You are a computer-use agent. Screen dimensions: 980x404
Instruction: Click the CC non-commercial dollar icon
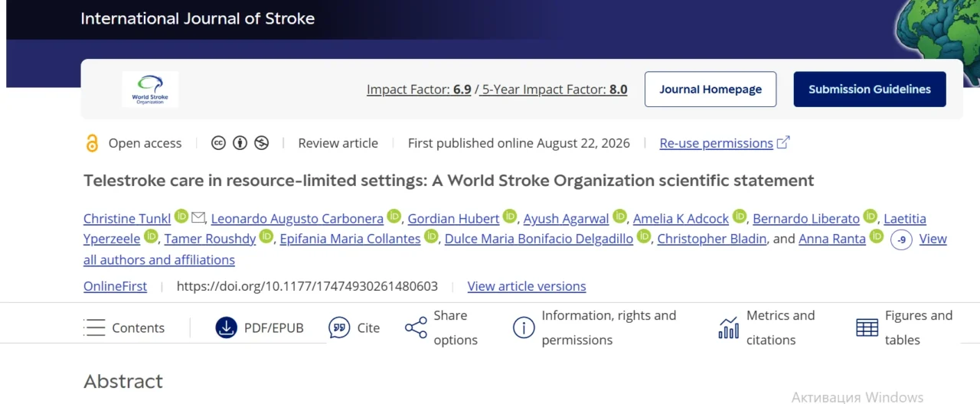click(x=262, y=143)
